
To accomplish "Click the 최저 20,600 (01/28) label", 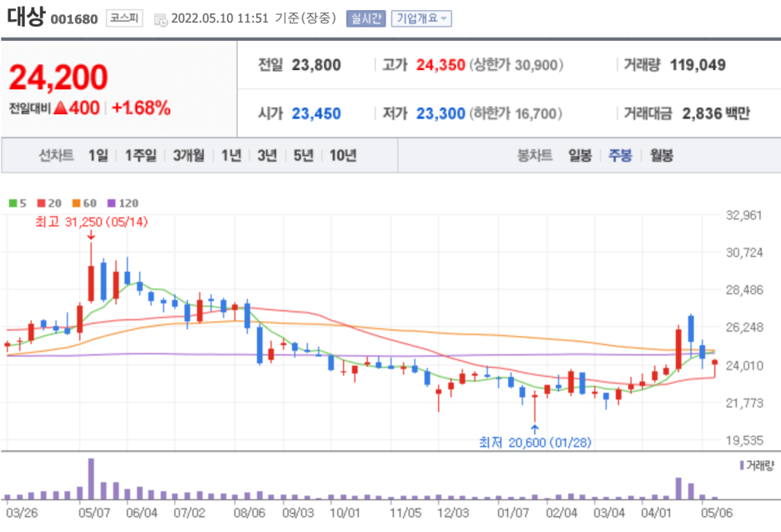I will 535,442.
